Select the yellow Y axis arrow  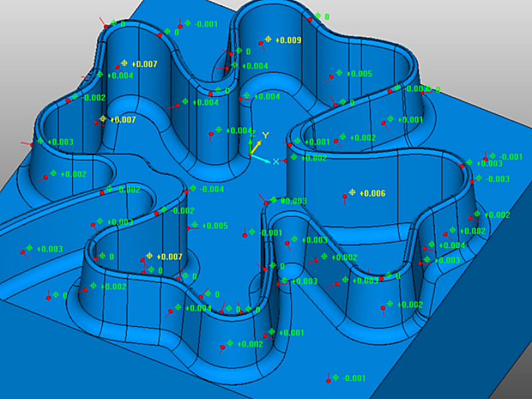(x=256, y=148)
